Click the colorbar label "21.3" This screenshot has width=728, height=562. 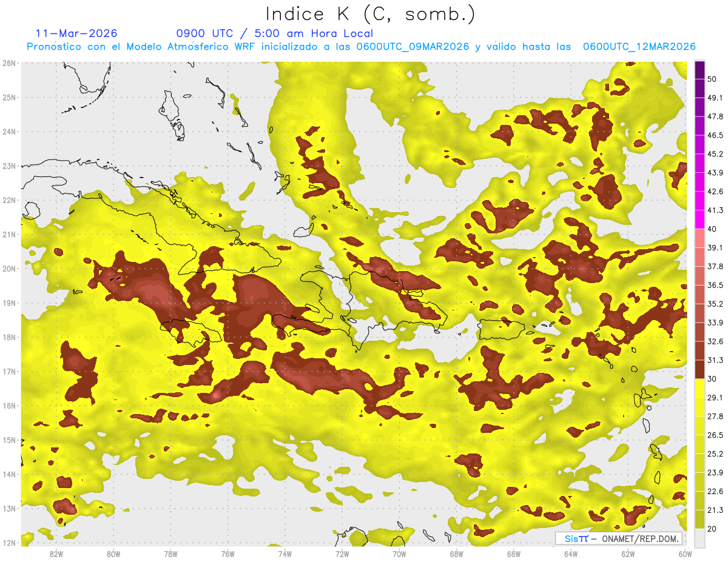point(715,510)
